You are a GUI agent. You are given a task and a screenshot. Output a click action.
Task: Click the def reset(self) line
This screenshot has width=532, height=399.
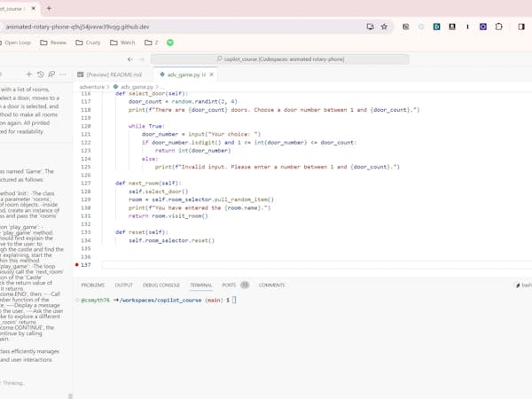tap(142, 232)
